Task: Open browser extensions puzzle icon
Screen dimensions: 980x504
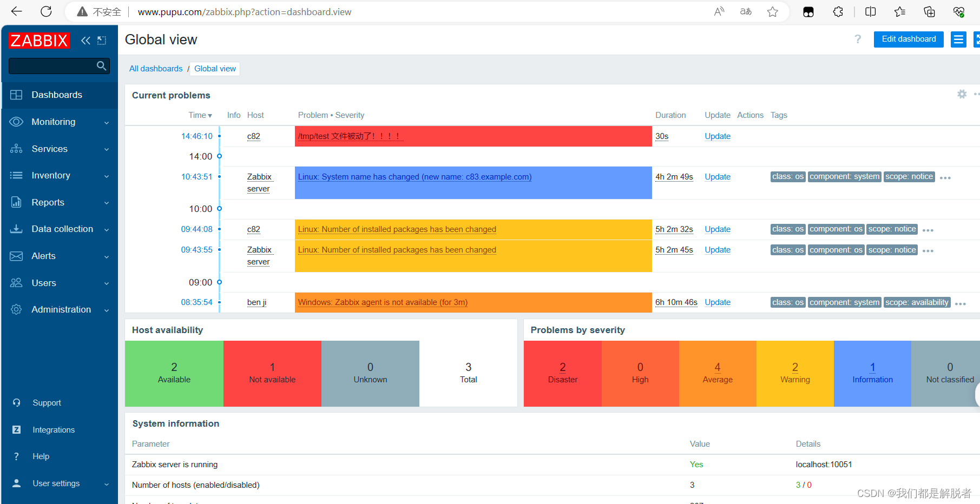Action: pos(838,11)
